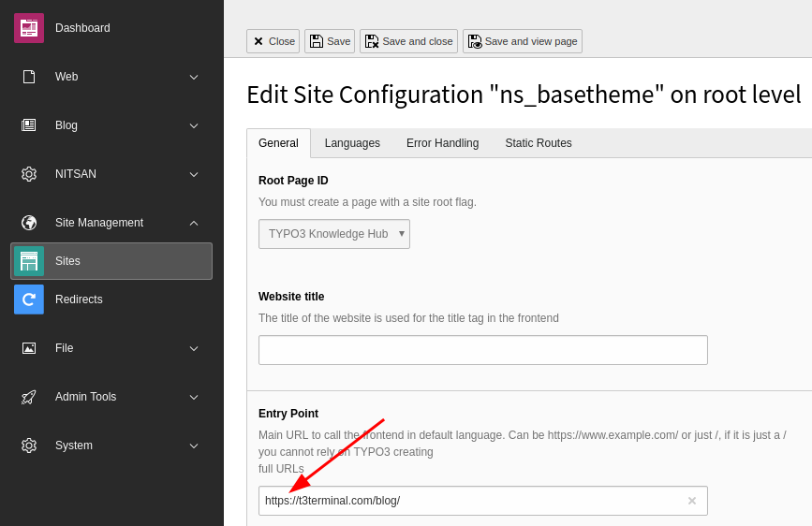The height and width of the screenshot is (526, 812).
Task: Expand the NITSAN menu chevron
Action: click(194, 174)
